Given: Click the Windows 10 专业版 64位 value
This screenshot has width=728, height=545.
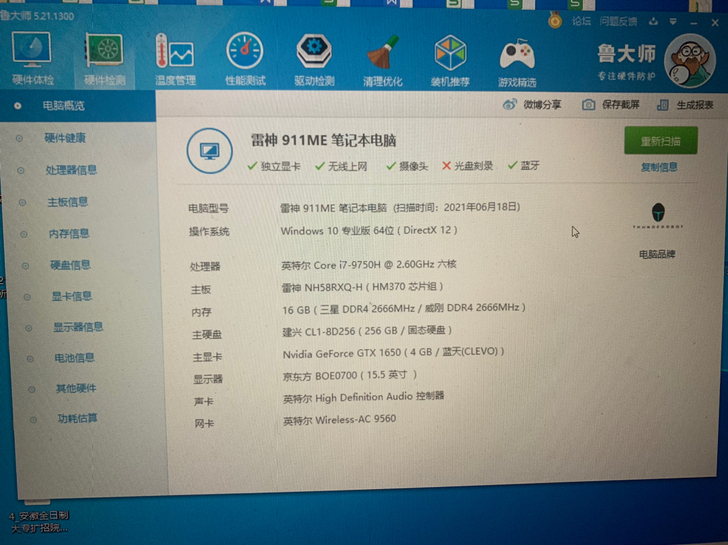Looking at the screenshot, I should [x=369, y=230].
